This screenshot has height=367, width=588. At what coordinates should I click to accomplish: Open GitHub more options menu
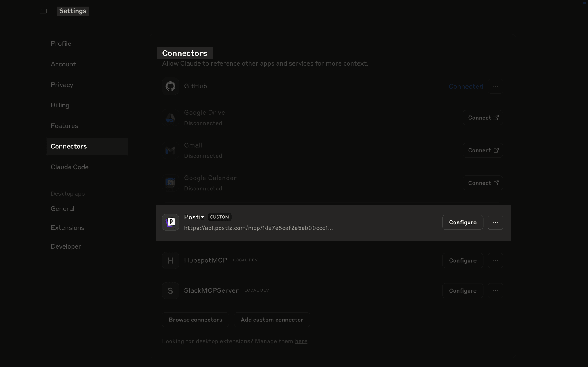495,86
